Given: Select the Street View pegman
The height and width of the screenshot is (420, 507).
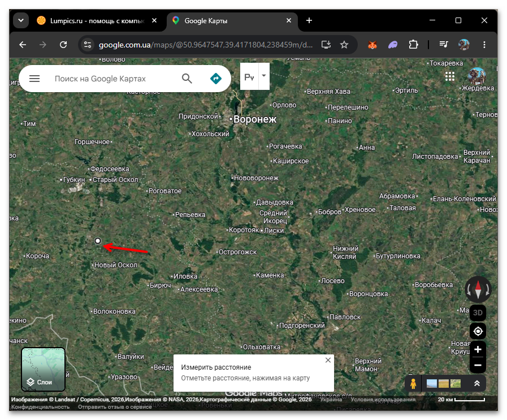Looking at the screenshot, I should click(x=413, y=383).
